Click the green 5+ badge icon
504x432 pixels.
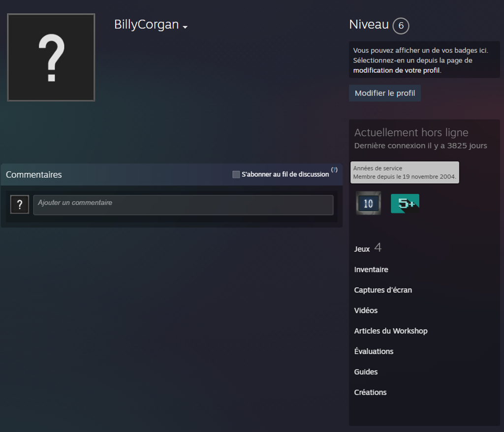(x=405, y=203)
